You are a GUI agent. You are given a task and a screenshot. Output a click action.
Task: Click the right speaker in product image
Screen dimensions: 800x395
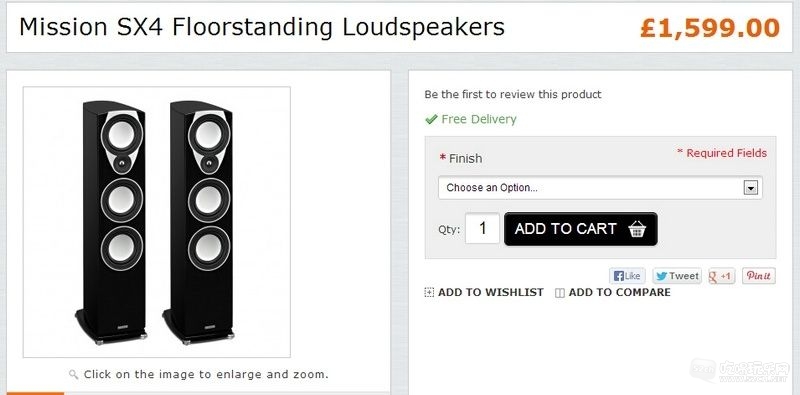tap(199, 222)
